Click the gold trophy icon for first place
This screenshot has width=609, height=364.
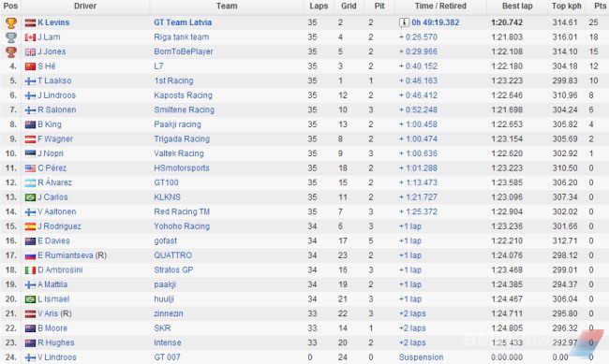[x=11, y=22]
